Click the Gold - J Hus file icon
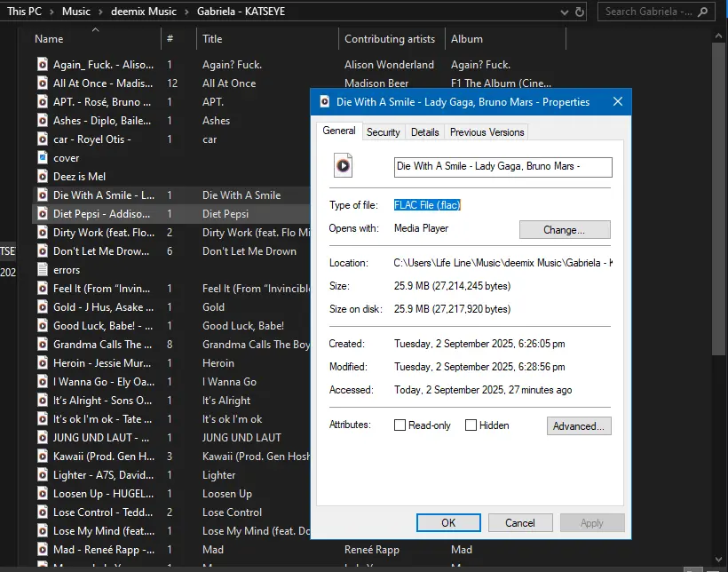This screenshot has width=728, height=572. point(43,306)
